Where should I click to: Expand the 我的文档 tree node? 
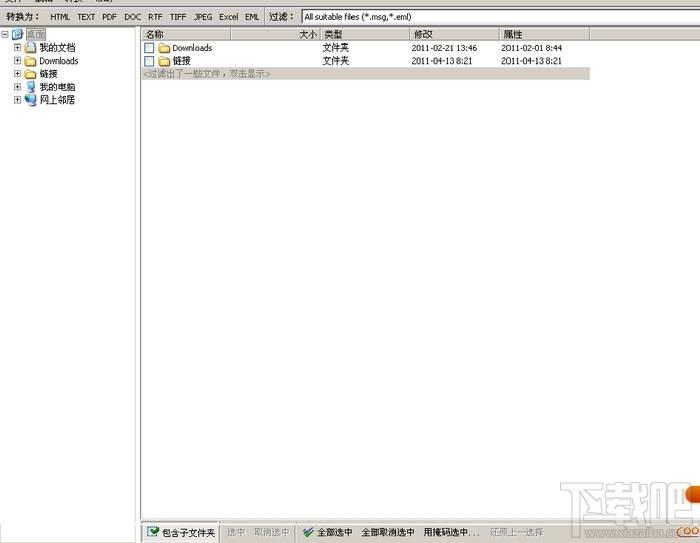point(17,47)
